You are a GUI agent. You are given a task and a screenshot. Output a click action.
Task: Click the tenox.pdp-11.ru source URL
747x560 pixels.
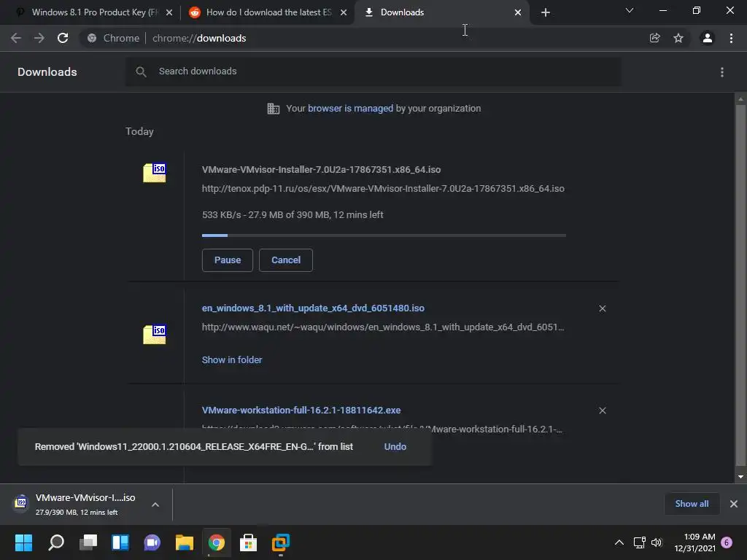[x=383, y=189]
